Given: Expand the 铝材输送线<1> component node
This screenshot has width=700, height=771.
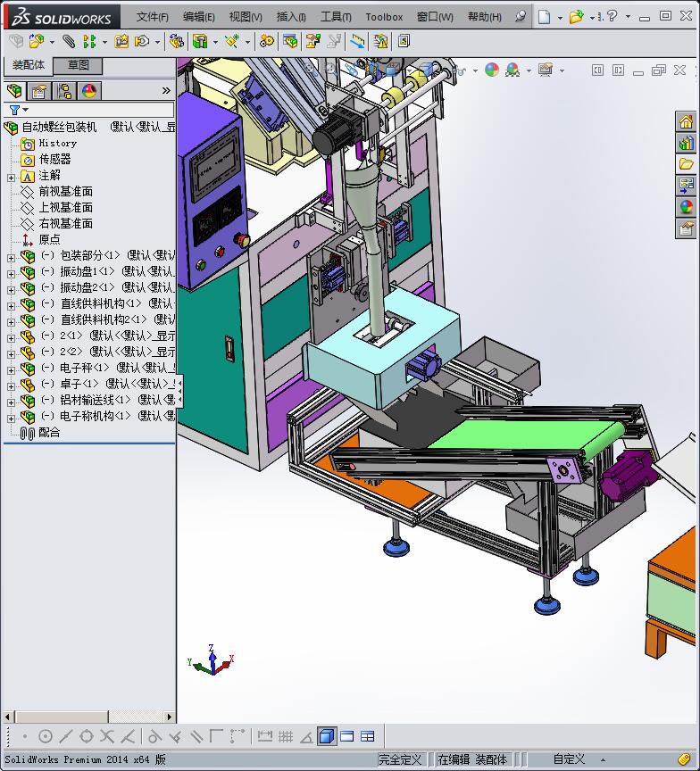Looking at the screenshot, I should tap(11, 402).
